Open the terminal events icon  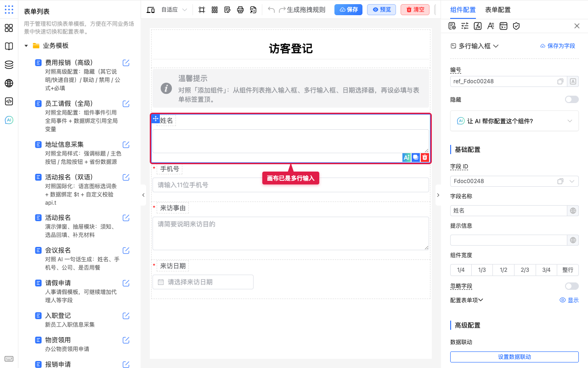pos(503,26)
